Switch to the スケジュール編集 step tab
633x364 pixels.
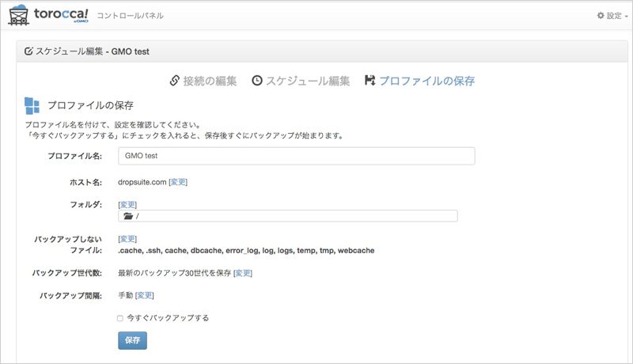tap(301, 81)
